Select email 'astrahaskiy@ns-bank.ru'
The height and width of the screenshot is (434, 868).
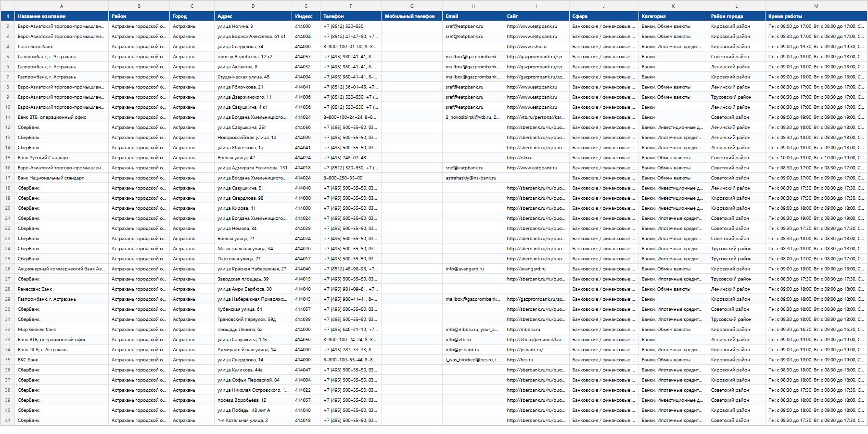[x=473, y=178]
